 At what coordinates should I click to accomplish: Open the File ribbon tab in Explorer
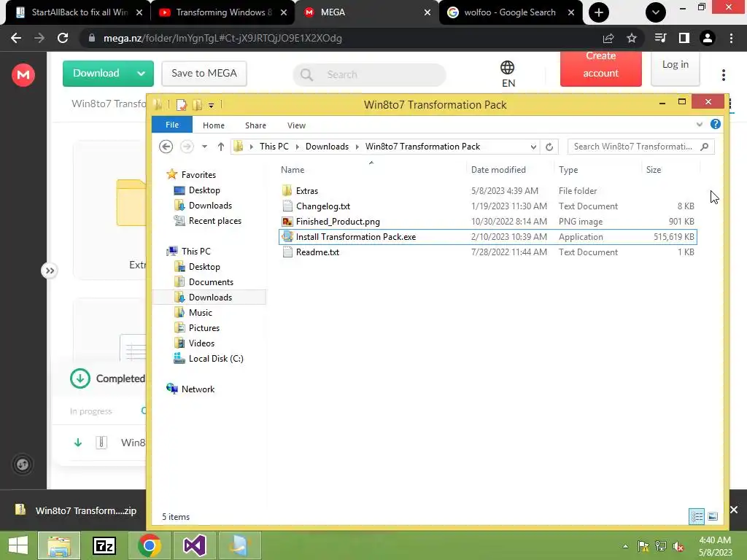click(x=172, y=125)
